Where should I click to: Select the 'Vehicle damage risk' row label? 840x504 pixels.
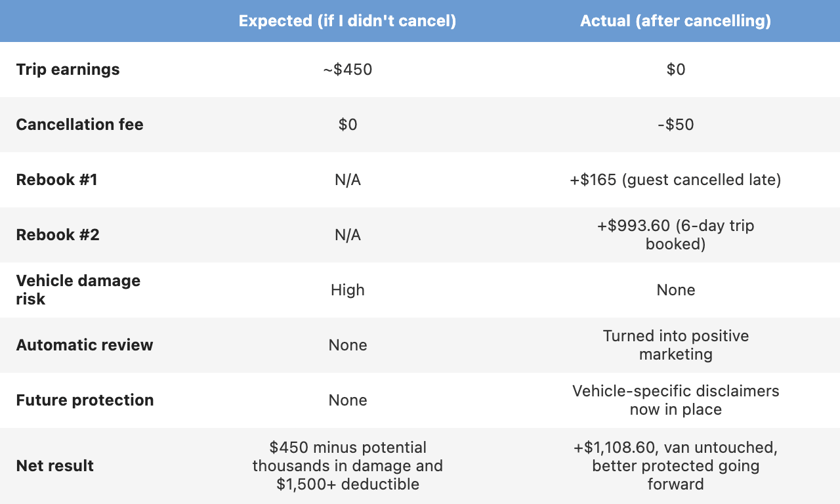[x=78, y=290]
